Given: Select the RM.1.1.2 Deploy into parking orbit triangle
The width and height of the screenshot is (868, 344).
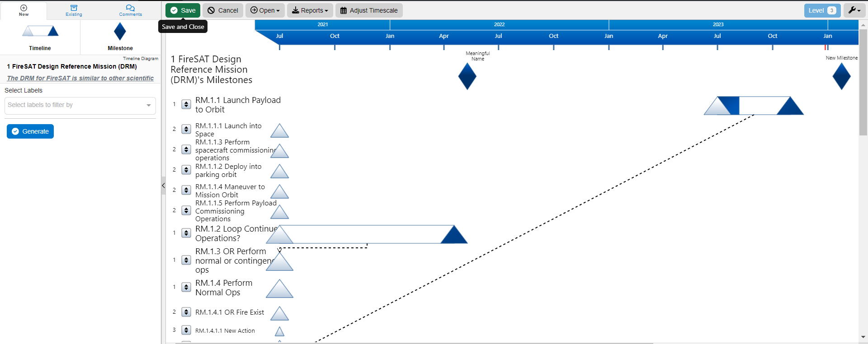Looking at the screenshot, I should point(279,172).
